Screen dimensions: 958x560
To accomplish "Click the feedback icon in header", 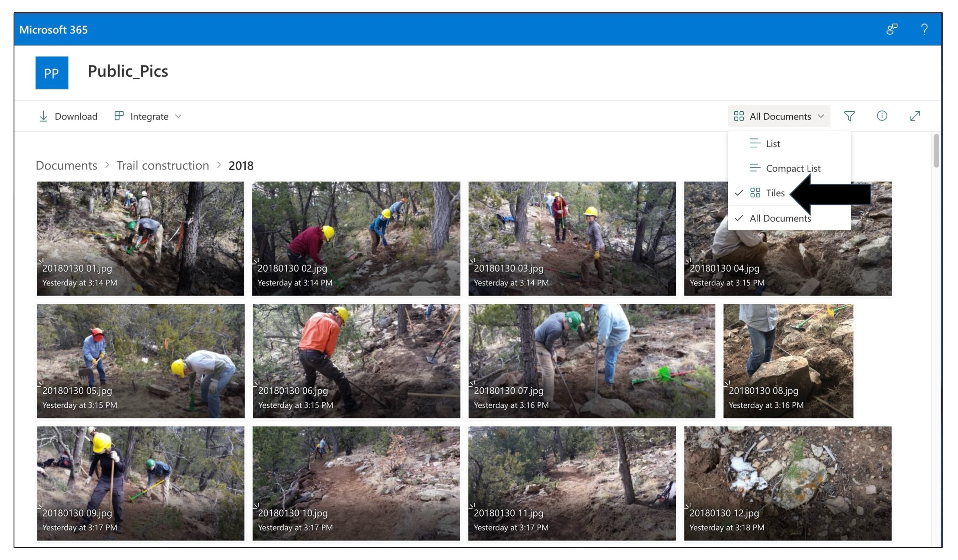I will 892,29.
